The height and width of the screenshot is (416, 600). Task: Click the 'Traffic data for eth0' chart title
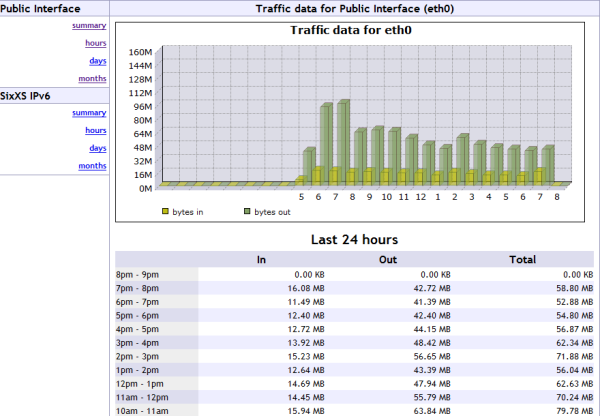point(351,30)
